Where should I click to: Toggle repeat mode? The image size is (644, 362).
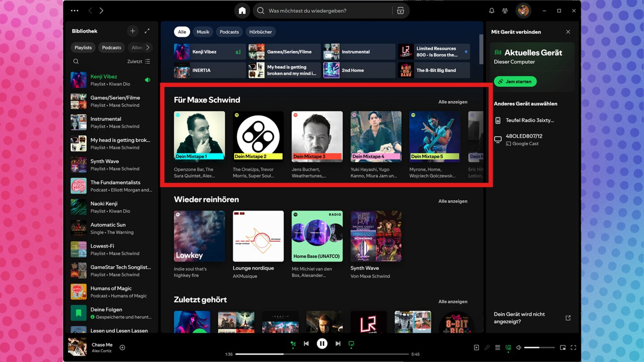(351, 344)
